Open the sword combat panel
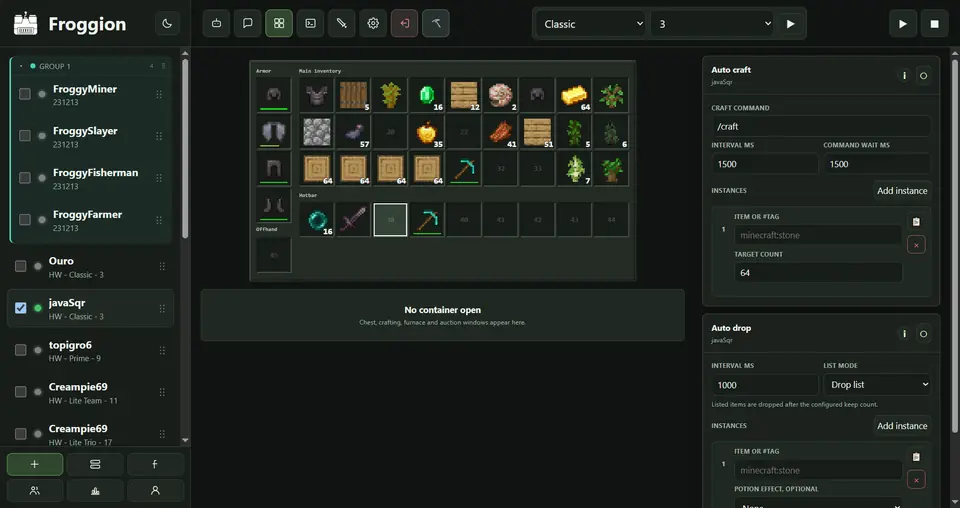The image size is (960, 508). point(342,23)
